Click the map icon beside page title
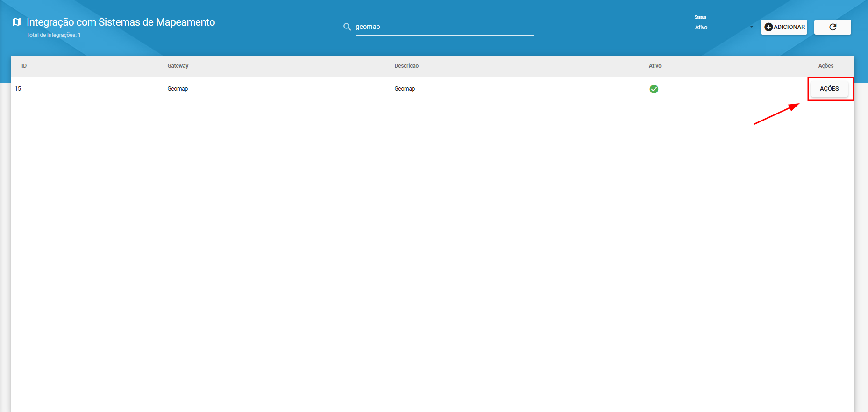Viewport: 868px width, 412px height. [17, 22]
